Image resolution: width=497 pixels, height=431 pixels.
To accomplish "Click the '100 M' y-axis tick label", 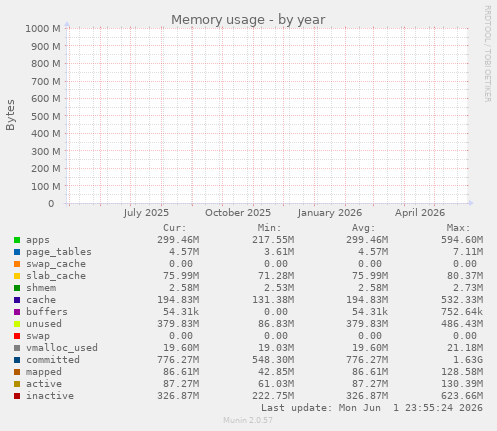I will (x=46, y=187).
